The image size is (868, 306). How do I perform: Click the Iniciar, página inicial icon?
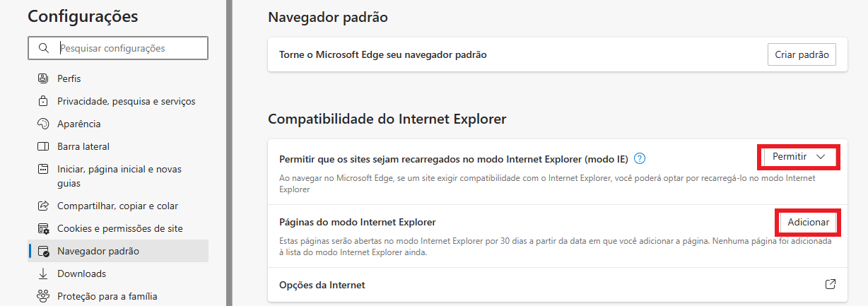[43, 170]
